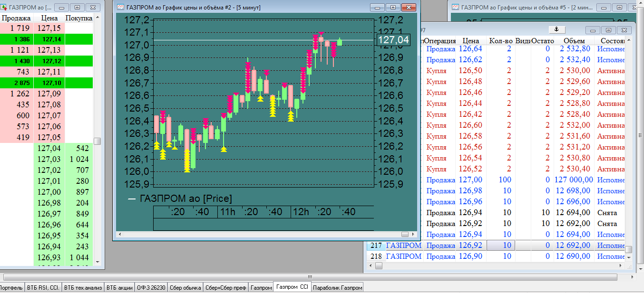644x293 pixels.
Task: Click Продажа order priced 126,64
Action: 440,49
